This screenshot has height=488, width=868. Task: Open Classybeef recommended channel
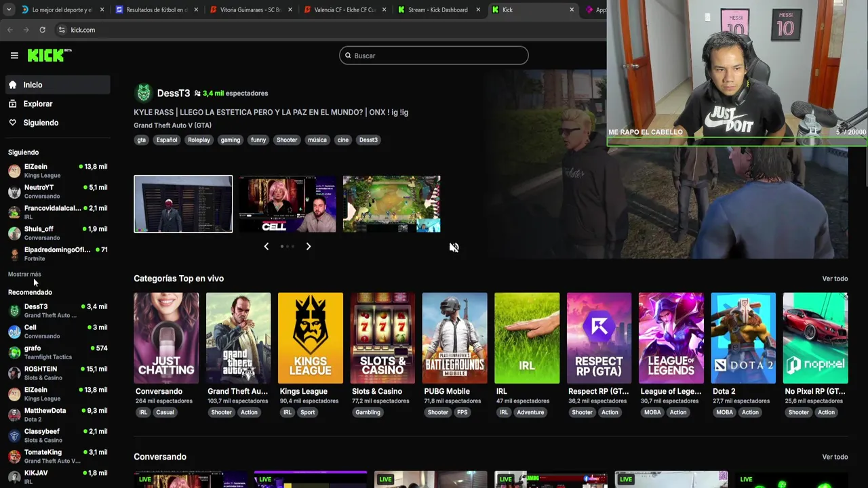coord(58,436)
